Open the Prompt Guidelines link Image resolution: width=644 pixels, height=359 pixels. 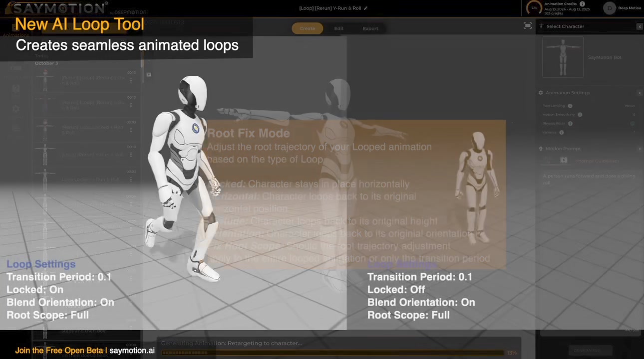pos(598,161)
